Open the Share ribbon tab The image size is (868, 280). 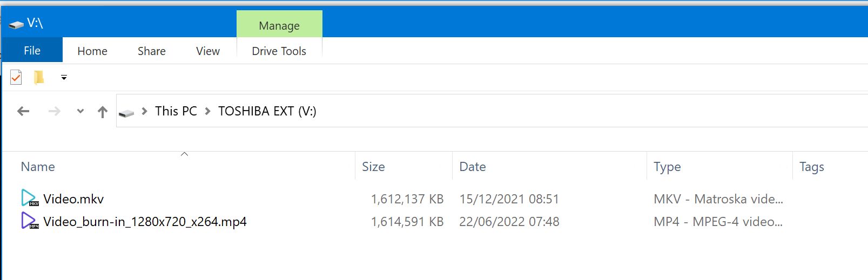[152, 51]
